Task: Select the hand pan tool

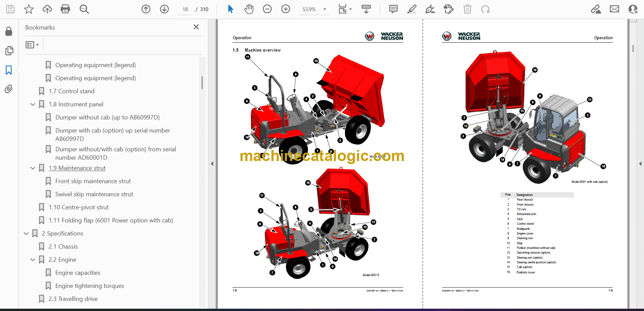Action: tap(249, 9)
